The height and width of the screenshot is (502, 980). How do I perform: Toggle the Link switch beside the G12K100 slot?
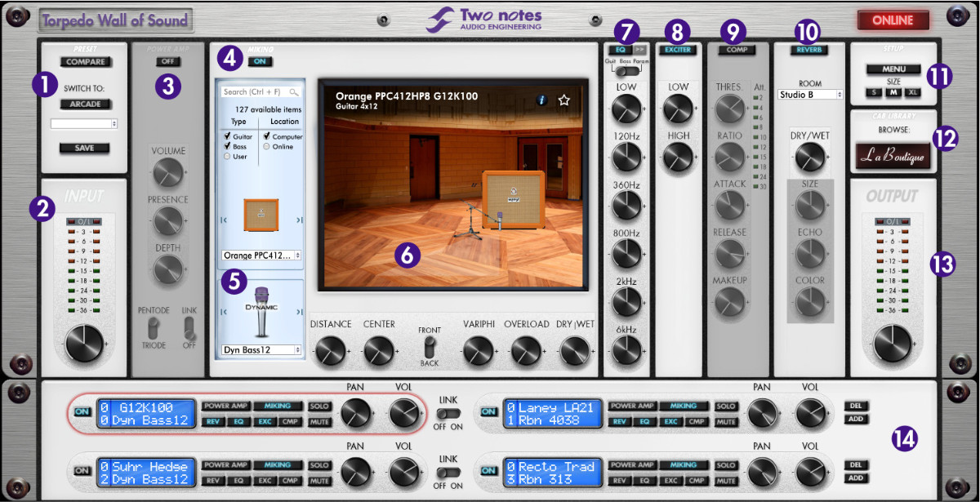point(448,415)
